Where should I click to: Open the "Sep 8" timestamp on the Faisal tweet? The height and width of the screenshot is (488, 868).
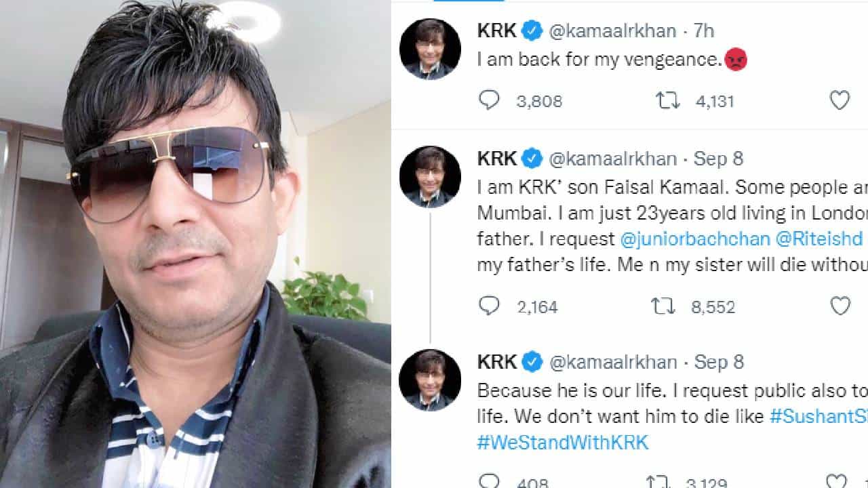tap(718, 159)
